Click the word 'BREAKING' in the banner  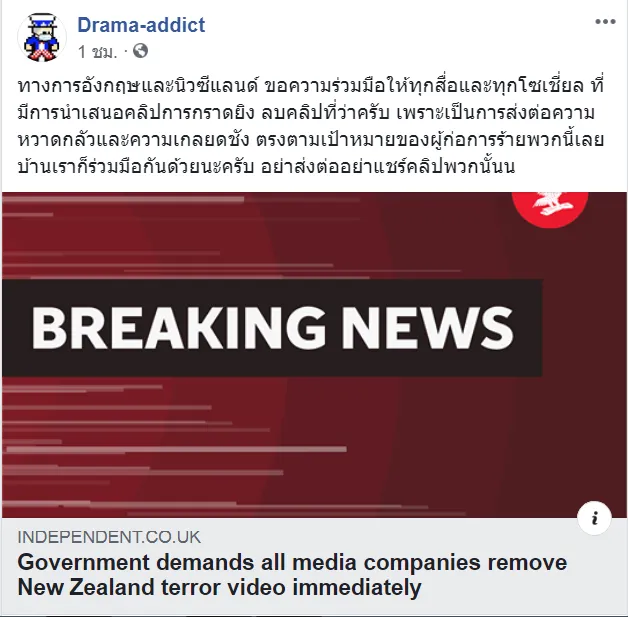(x=179, y=328)
